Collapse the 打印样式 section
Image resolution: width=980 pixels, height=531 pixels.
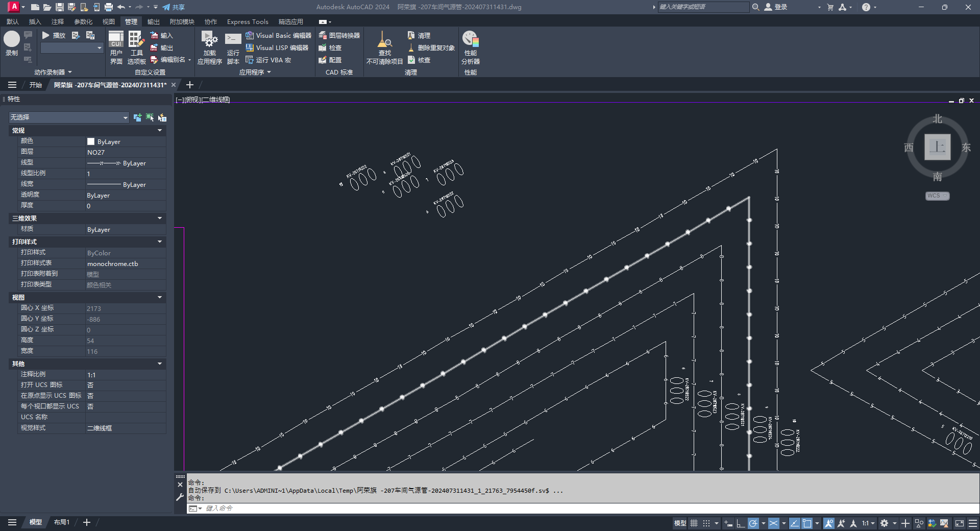coord(160,242)
